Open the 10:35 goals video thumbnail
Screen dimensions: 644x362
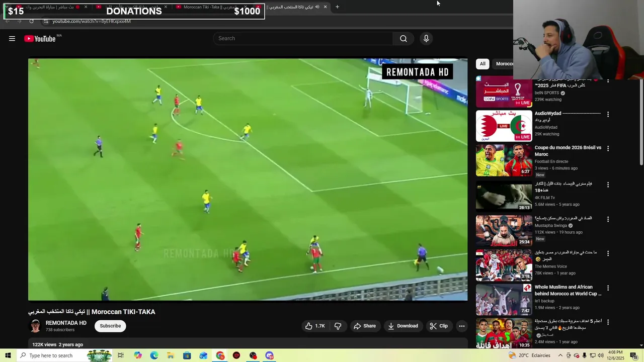[x=504, y=333]
